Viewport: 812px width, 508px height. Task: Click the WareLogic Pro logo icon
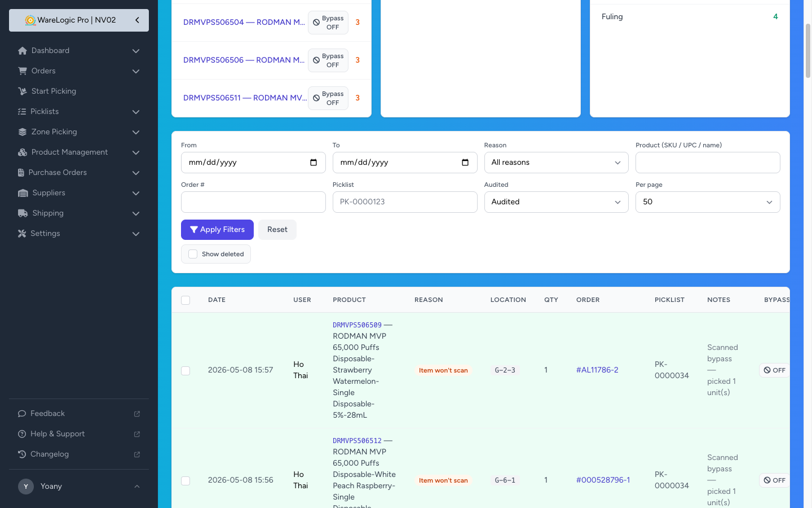(30, 20)
